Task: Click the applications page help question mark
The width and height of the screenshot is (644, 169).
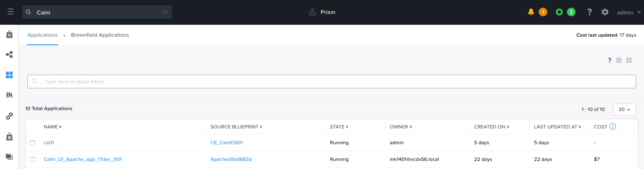Action: click(x=610, y=60)
